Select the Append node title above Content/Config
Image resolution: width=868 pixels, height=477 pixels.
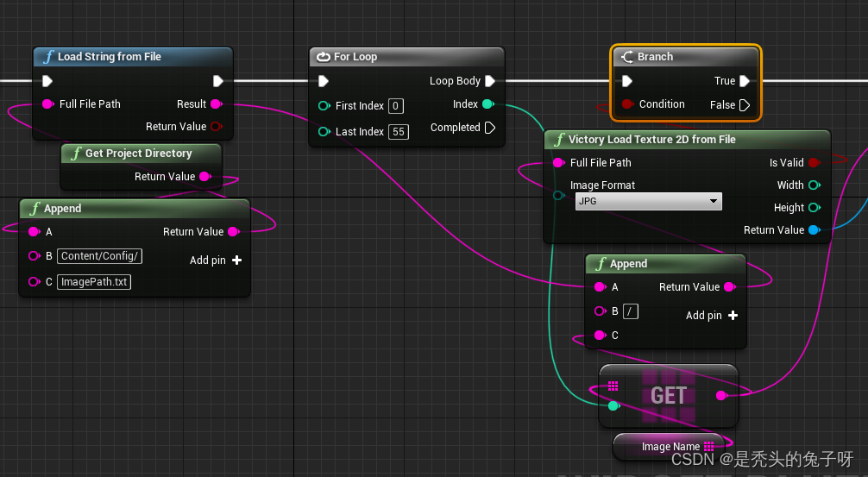62,209
